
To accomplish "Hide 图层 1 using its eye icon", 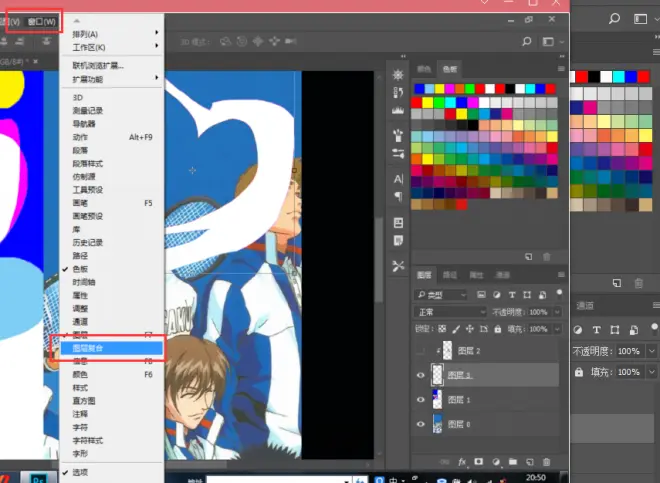I will (x=420, y=400).
